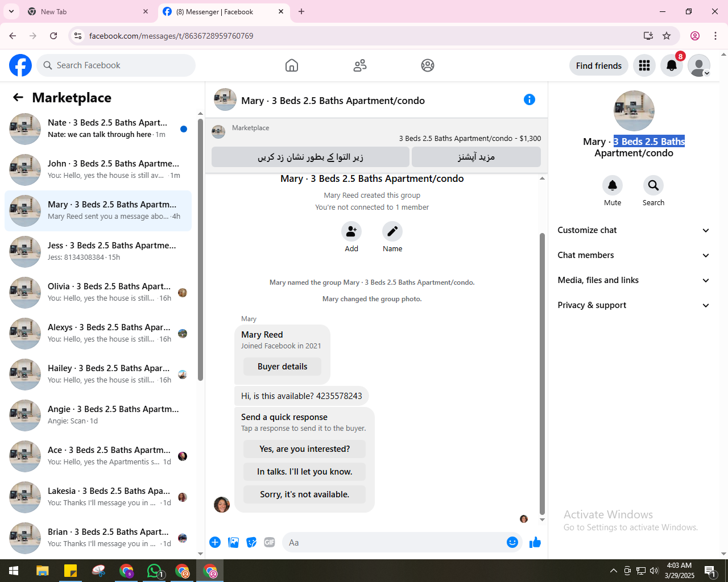Click the mark as pending Urdu button
This screenshot has height=582, width=728.
(x=311, y=157)
